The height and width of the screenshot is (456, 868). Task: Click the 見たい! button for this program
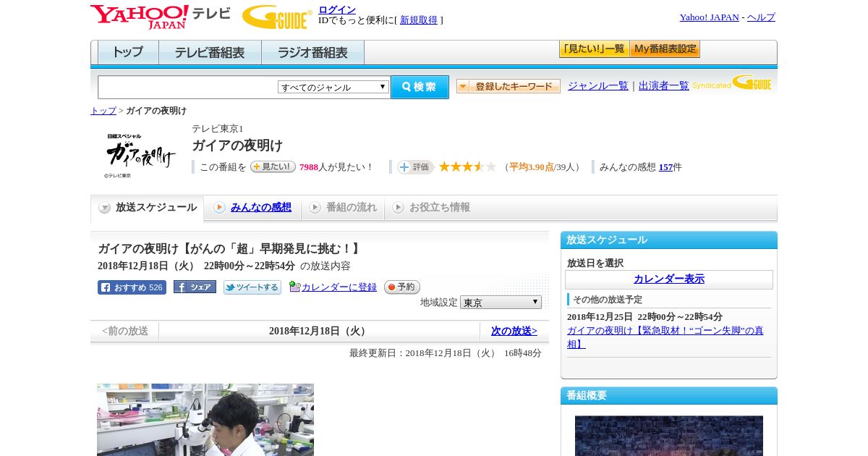click(x=273, y=166)
